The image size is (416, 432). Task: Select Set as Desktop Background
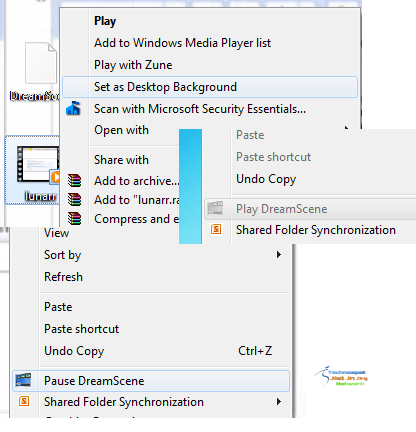point(210,87)
